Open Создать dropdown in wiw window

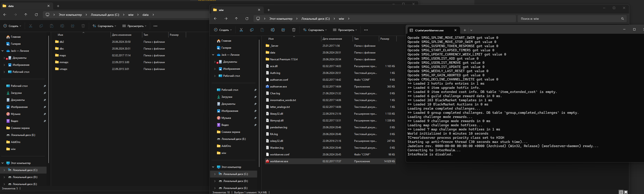(223, 30)
